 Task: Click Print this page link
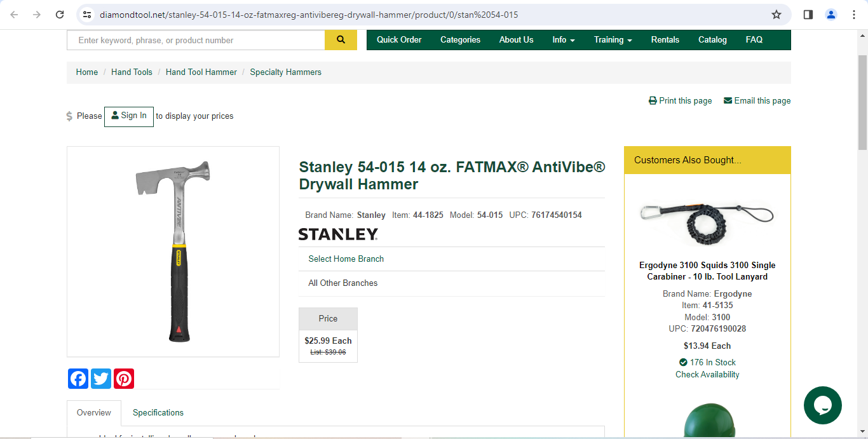[x=686, y=100]
